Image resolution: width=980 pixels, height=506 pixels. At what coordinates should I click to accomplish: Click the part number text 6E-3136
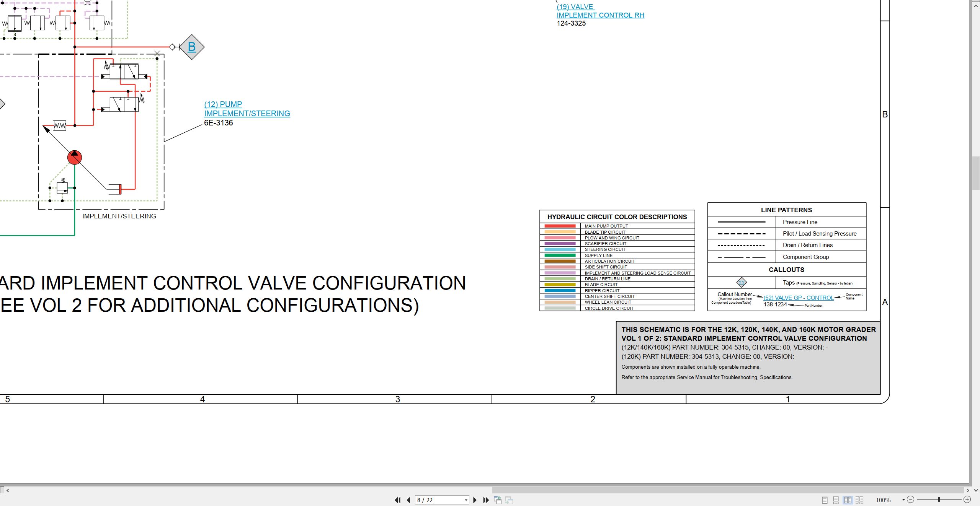click(218, 123)
